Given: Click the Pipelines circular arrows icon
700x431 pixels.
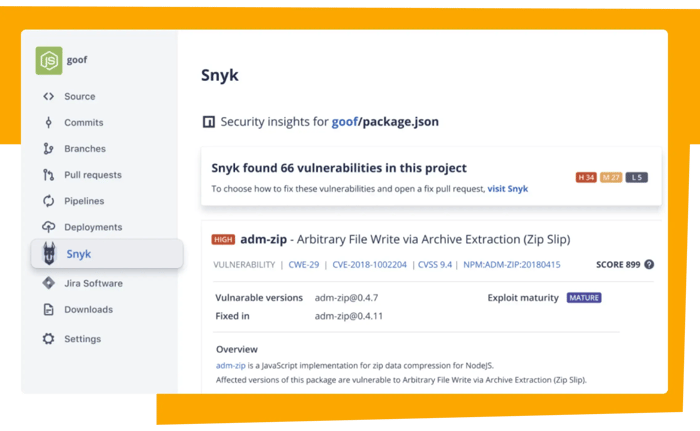Looking at the screenshot, I should [x=49, y=201].
